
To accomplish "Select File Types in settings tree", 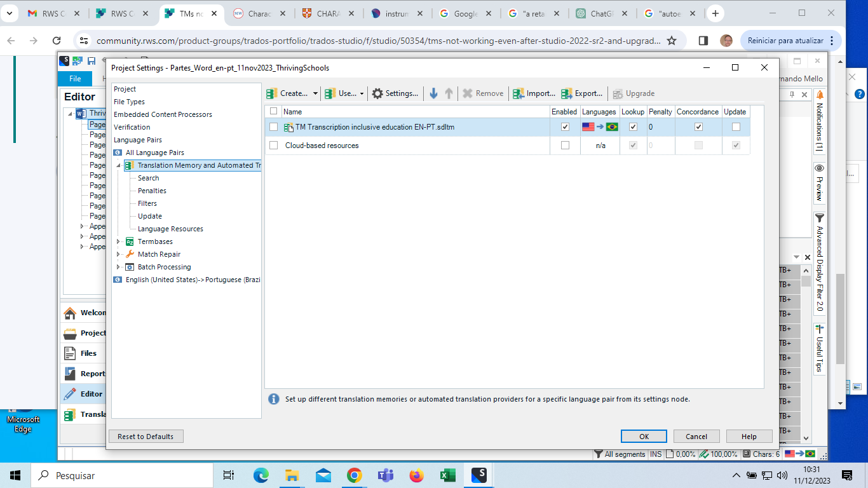I will point(129,102).
